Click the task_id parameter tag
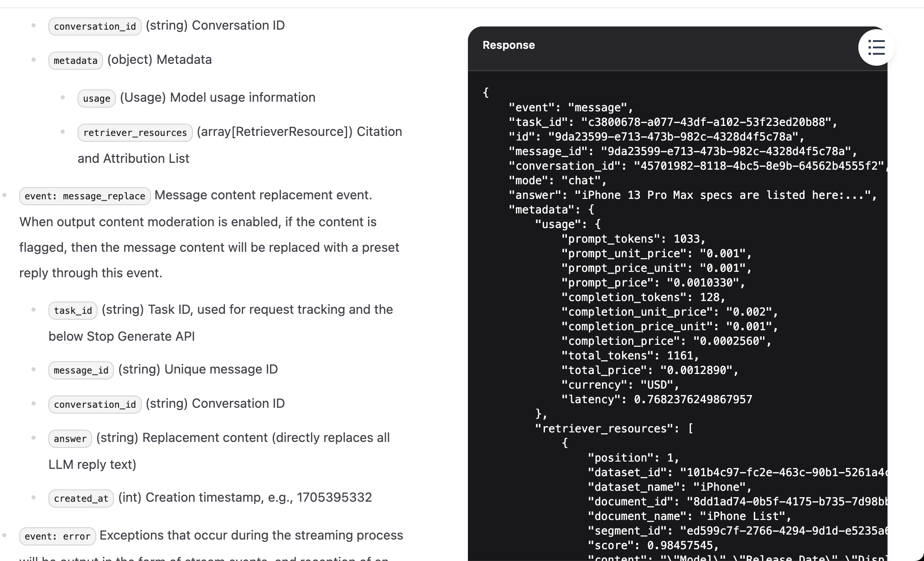Image resolution: width=924 pixels, height=561 pixels. (x=73, y=311)
